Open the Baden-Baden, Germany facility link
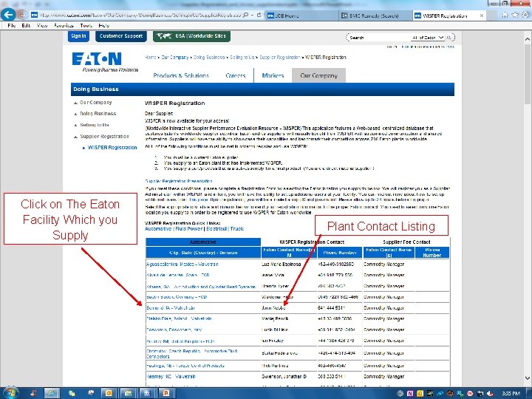532x399 pixels. click(177, 297)
